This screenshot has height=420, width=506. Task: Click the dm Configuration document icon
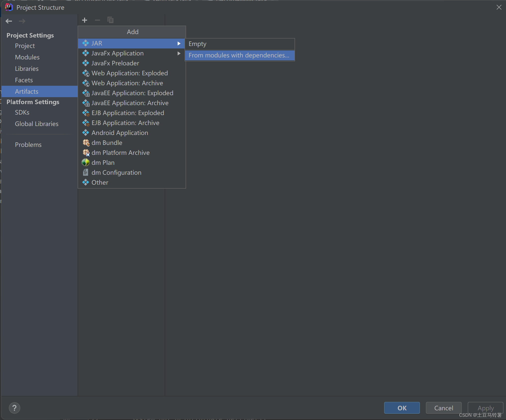click(x=86, y=172)
